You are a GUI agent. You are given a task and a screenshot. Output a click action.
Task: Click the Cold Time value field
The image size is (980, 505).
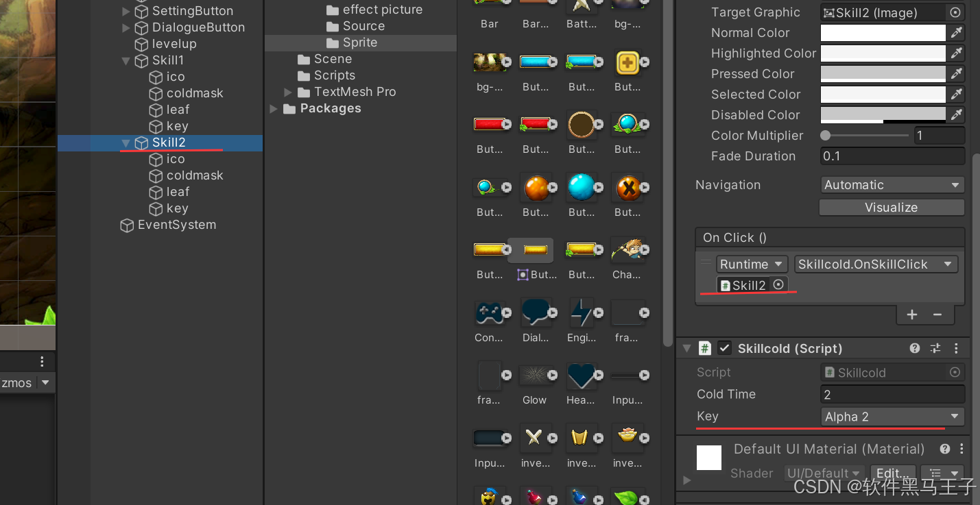[x=892, y=394]
